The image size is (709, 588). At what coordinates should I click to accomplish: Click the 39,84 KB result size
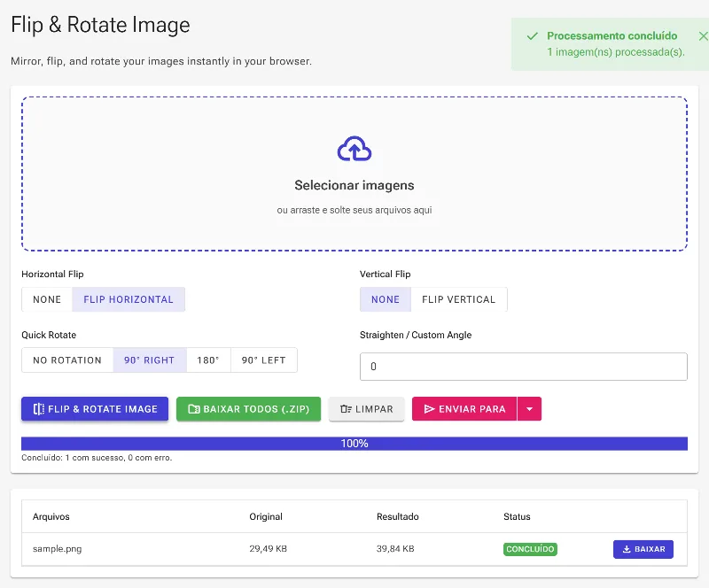[395, 549]
